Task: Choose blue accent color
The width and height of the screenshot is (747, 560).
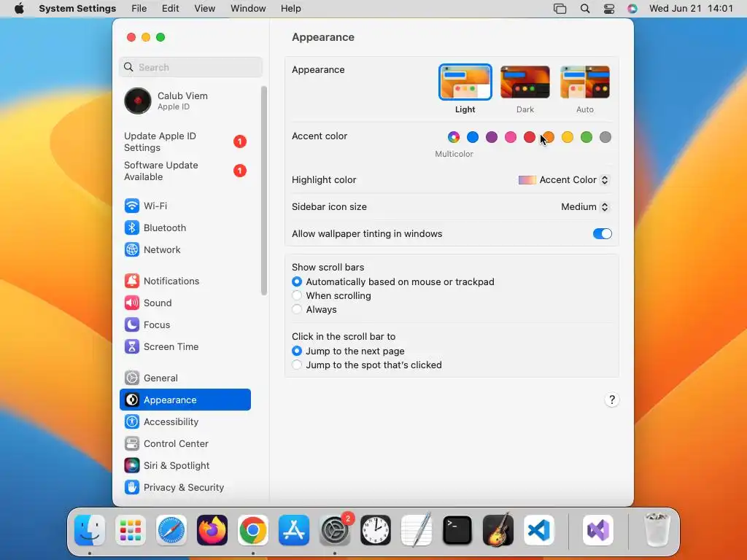Action: point(473,137)
